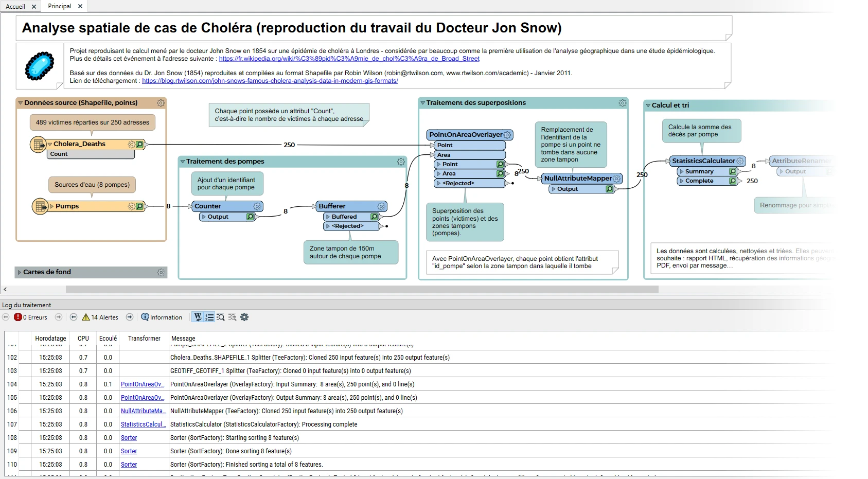Open PointOnAreaOverlayer parameters gear
Image resolution: width=868 pixels, height=479 pixels.
point(507,135)
